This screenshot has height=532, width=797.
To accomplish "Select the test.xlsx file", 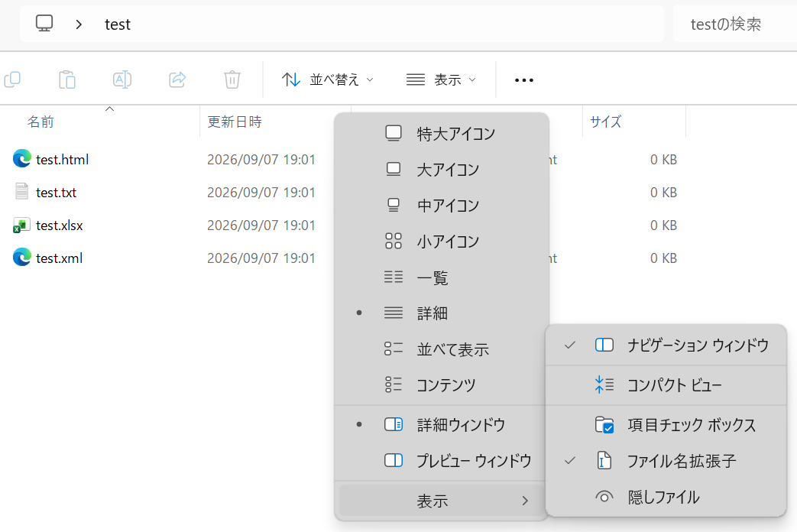I will tap(59, 225).
